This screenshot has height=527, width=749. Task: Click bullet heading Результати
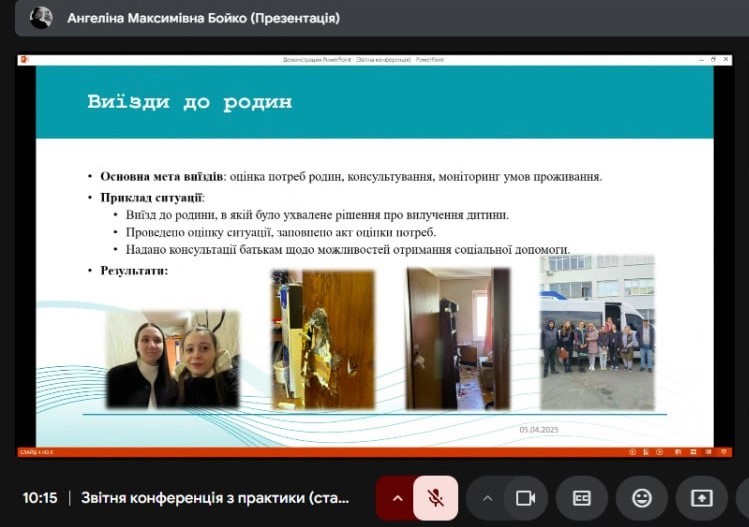(x=134, y=270)
